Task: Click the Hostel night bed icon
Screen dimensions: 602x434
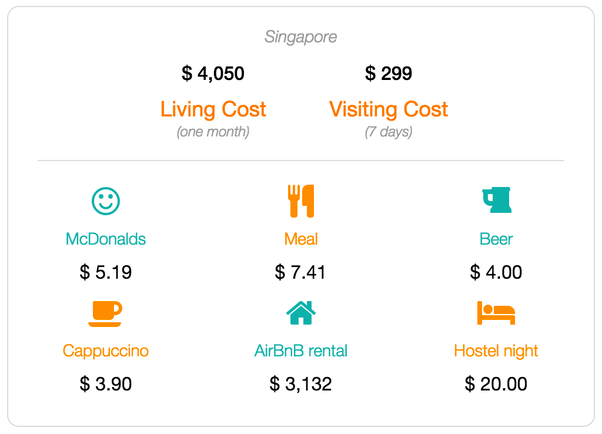Action: (496, 313)
